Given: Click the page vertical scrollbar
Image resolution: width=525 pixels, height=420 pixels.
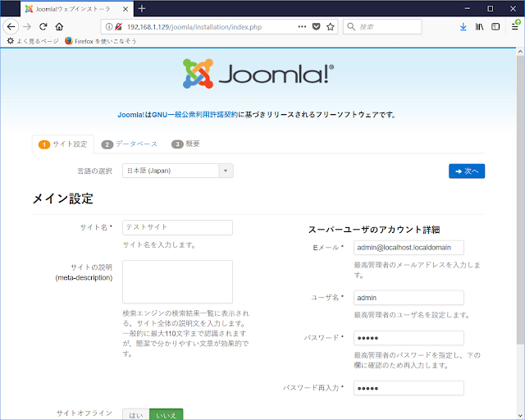Looking at the screenshot, I should point(520,199).
